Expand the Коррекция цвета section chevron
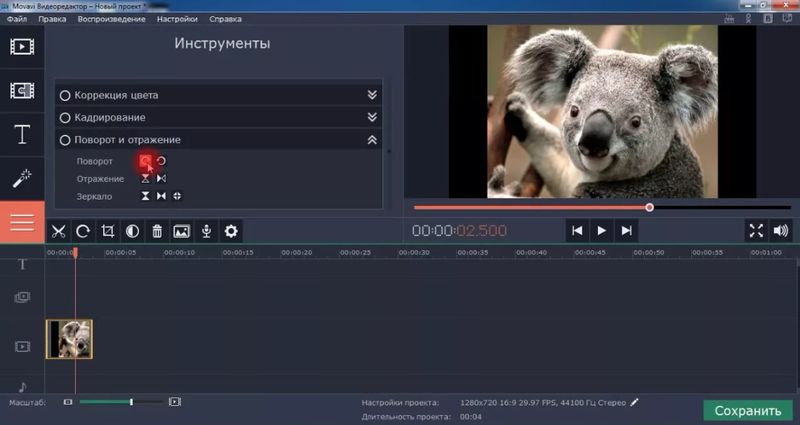This screenshot has height=425, width=800. (372, 95)
